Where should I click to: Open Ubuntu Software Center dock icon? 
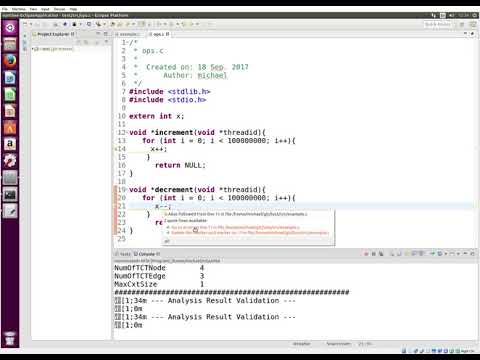click(x=10, y=128)
